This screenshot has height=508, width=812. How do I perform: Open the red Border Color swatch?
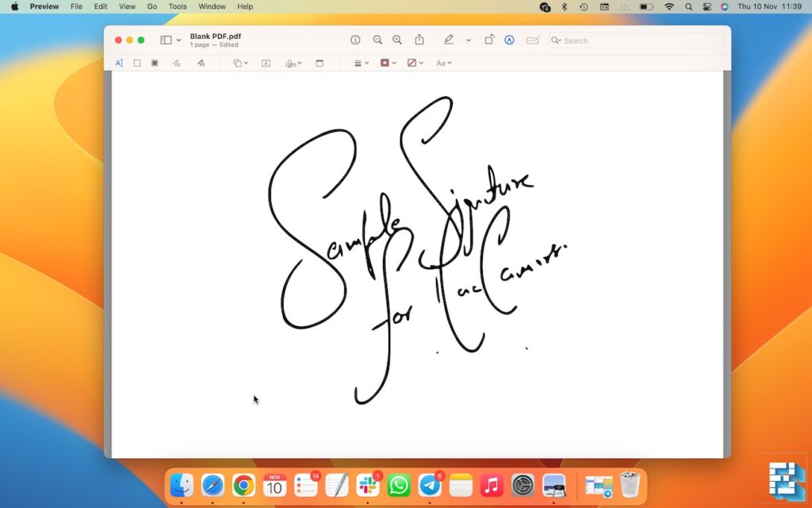386,63
